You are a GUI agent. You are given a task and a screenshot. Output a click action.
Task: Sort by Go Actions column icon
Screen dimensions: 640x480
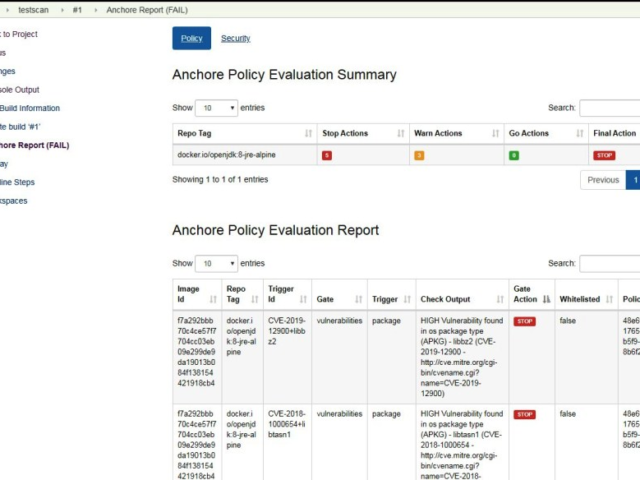tap(580, 133)
